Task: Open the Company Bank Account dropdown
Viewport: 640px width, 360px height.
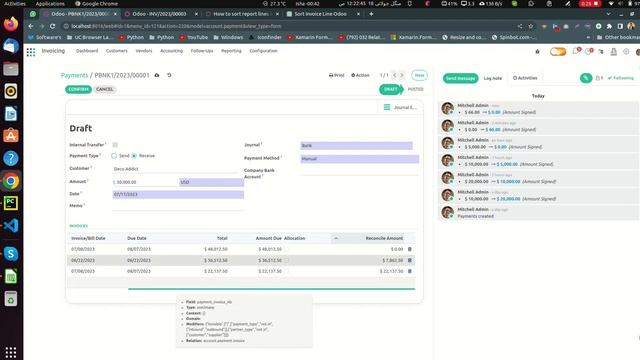Action: 360,171
